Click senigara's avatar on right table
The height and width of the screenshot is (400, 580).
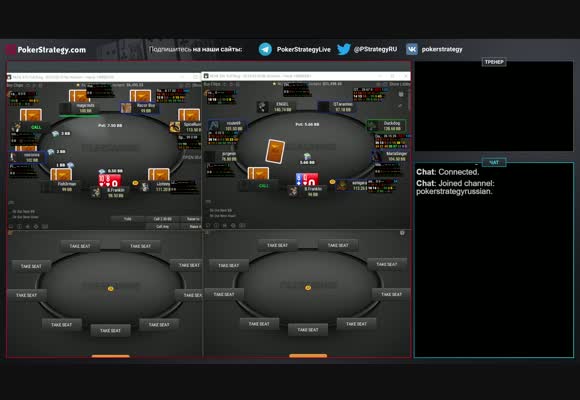pyautogui.click(x=342, y=185)
